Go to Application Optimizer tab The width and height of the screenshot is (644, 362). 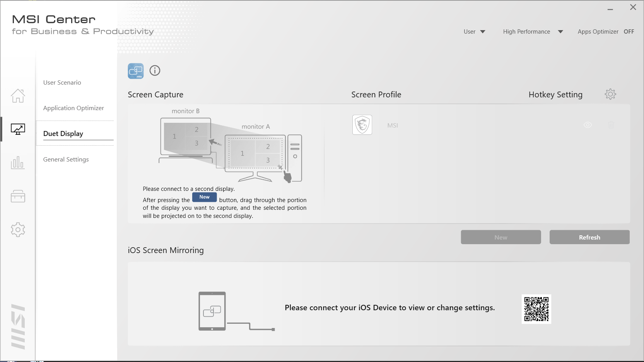73,108
